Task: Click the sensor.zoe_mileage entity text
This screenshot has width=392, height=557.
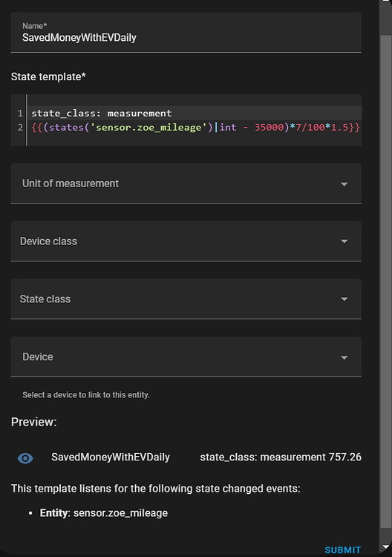Action: click(x=120, y=513)
